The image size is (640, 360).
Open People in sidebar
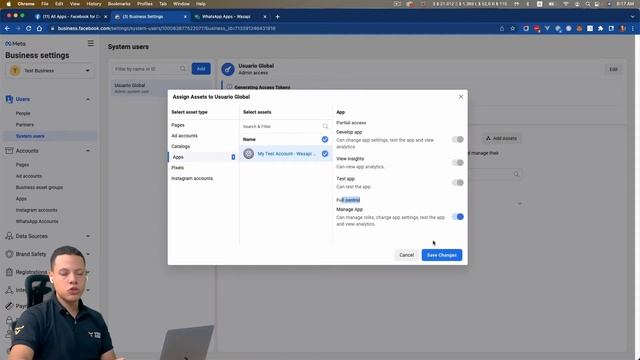(23, 113)
